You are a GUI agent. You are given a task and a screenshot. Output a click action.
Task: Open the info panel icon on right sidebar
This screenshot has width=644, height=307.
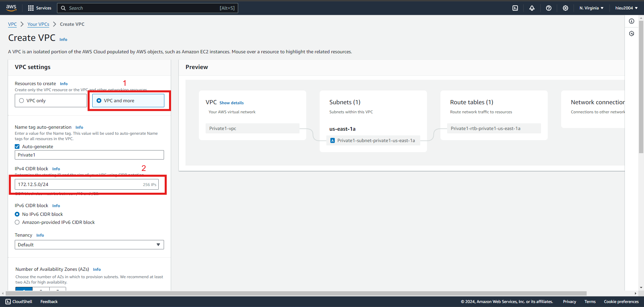(632, 21)
